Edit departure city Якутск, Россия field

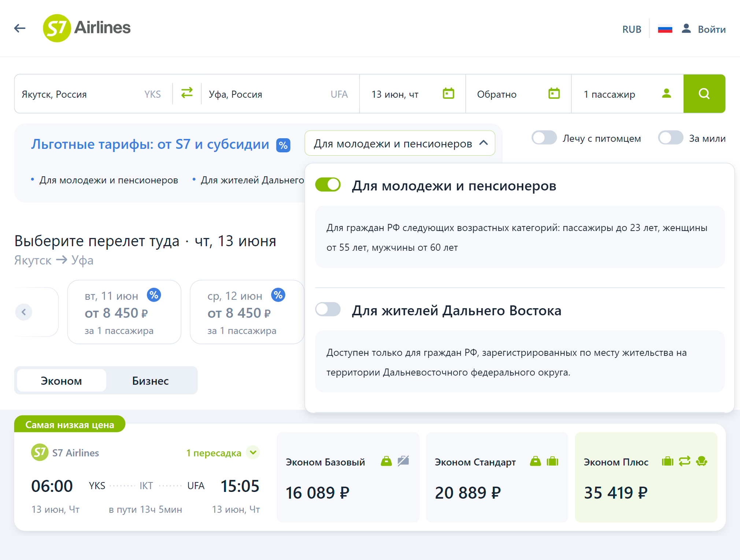pyautogui.click(x=93, y=94)
